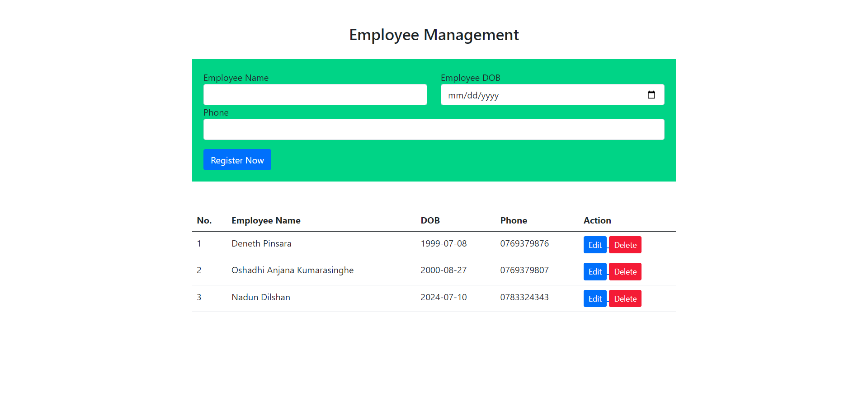
Task: Click the Phone column header in table
Action: pos(514,220)
